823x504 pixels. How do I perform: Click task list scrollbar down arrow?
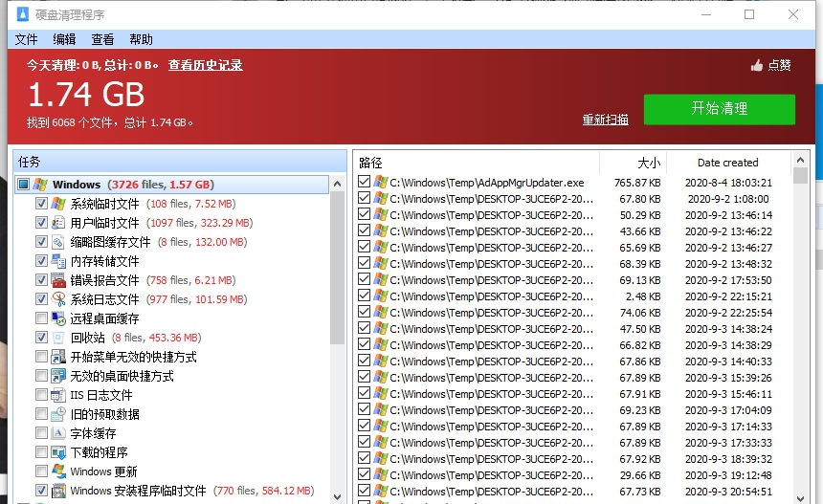(x=337, y=496)
